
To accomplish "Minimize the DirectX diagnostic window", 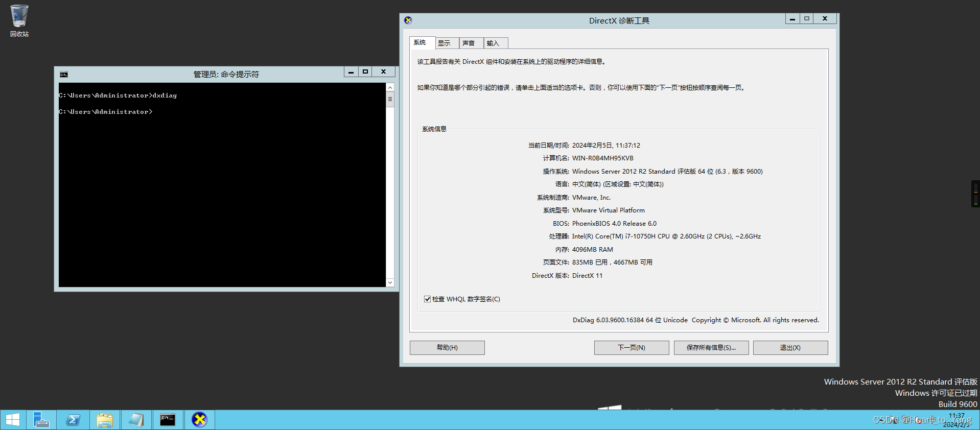I will [792, 19].
